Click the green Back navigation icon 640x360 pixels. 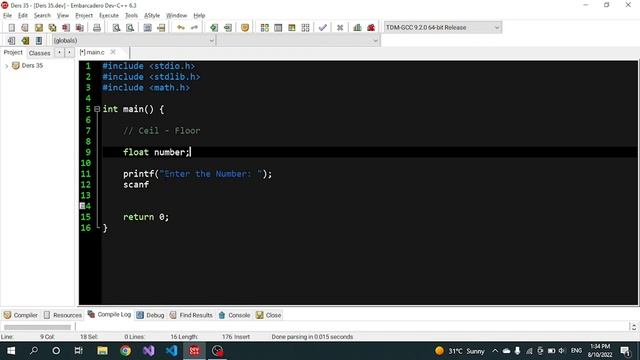[213, 28]
